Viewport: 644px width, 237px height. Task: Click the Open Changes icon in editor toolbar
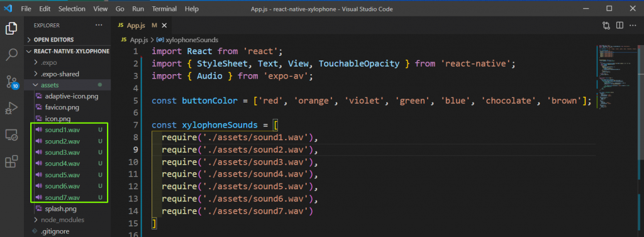coord(606,26)
